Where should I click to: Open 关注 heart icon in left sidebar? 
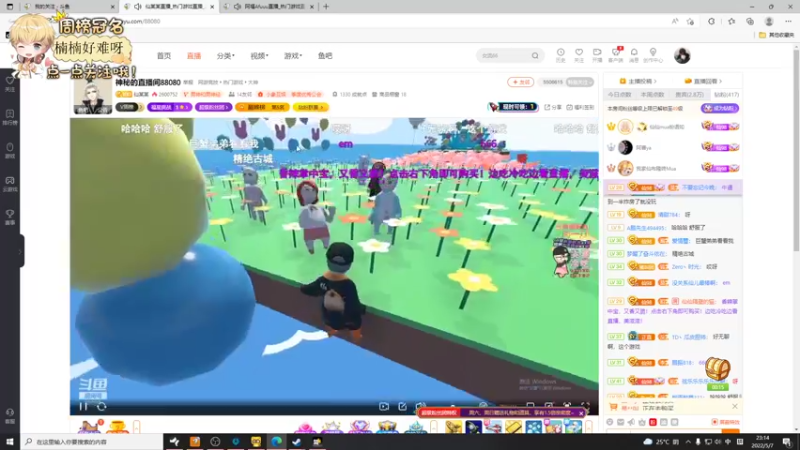click(x=10, y=83)
